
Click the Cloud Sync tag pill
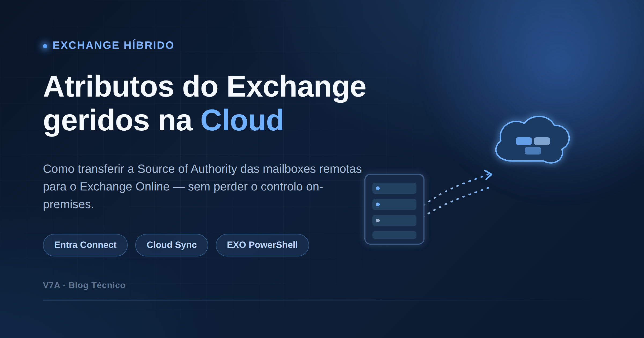pyautogui.click(x=172, y=245)
